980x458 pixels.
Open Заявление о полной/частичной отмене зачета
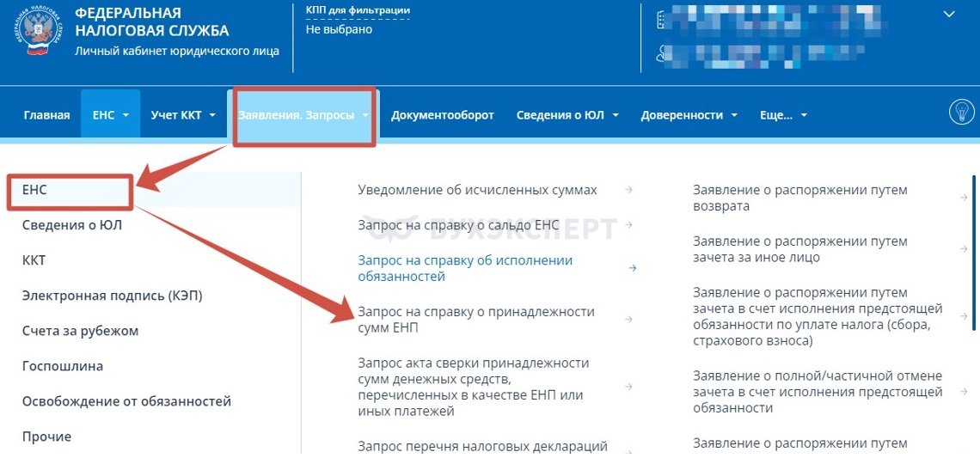coord(817,392)
